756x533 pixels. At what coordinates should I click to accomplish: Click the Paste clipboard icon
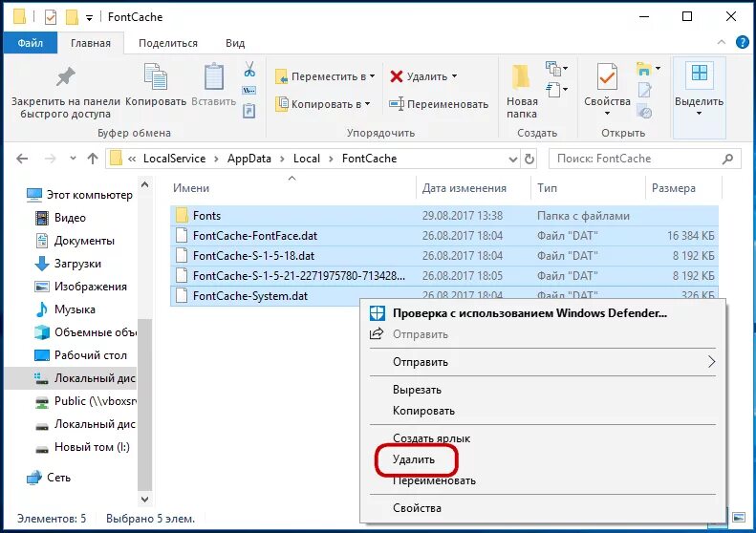coord(213,76)
